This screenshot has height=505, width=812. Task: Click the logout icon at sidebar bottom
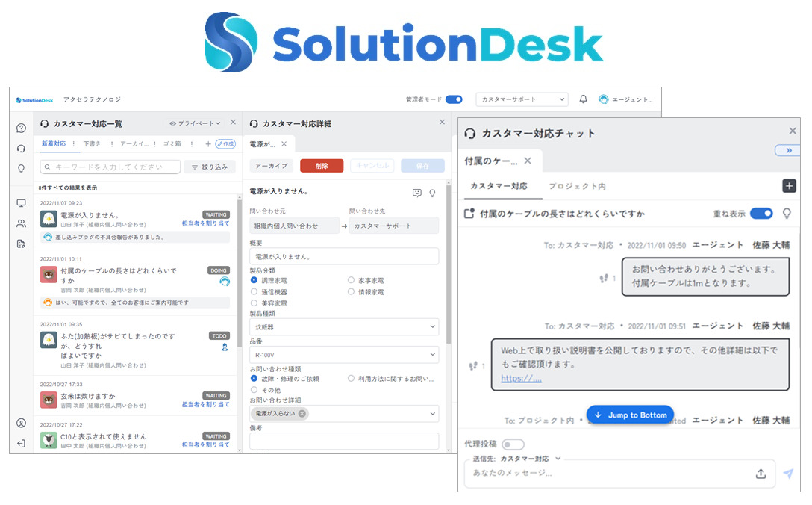coord(21,443)
